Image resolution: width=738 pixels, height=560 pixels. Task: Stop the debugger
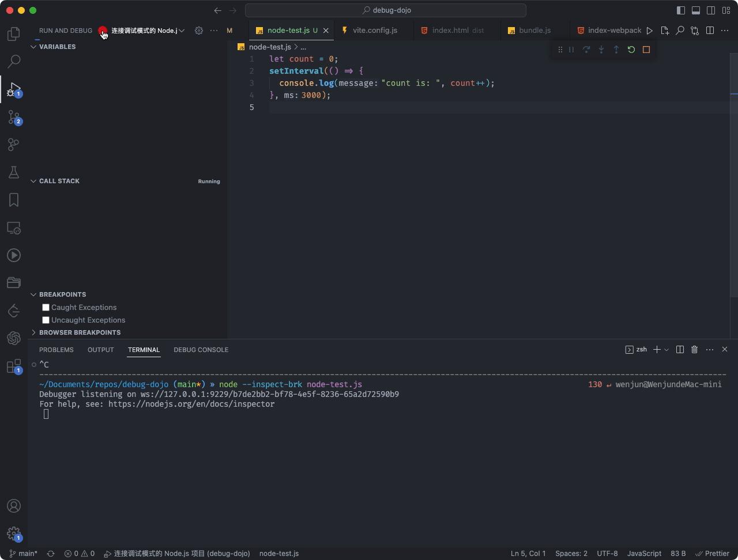(646, 50)
